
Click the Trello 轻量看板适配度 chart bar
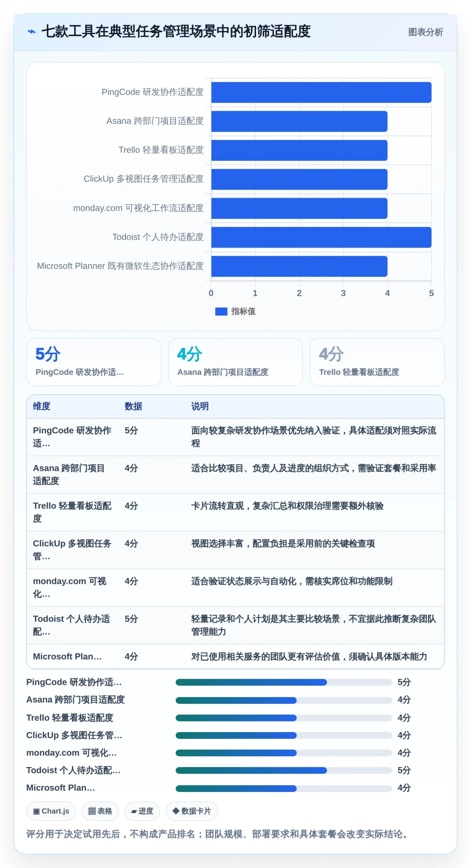click(299, 150)
